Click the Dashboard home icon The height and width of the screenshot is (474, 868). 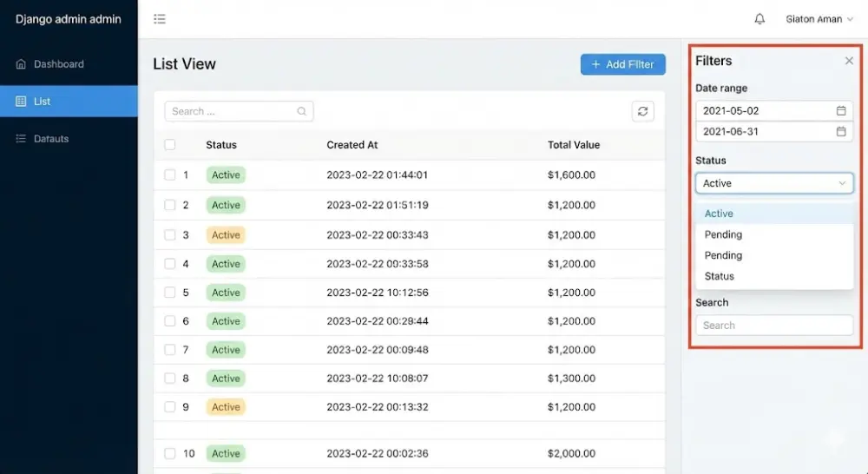(21, 63)
